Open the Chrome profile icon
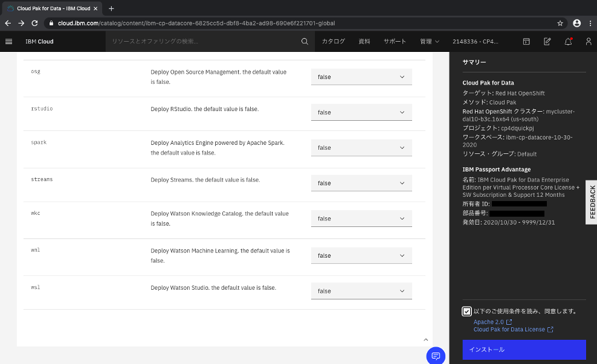 point(577,23)
